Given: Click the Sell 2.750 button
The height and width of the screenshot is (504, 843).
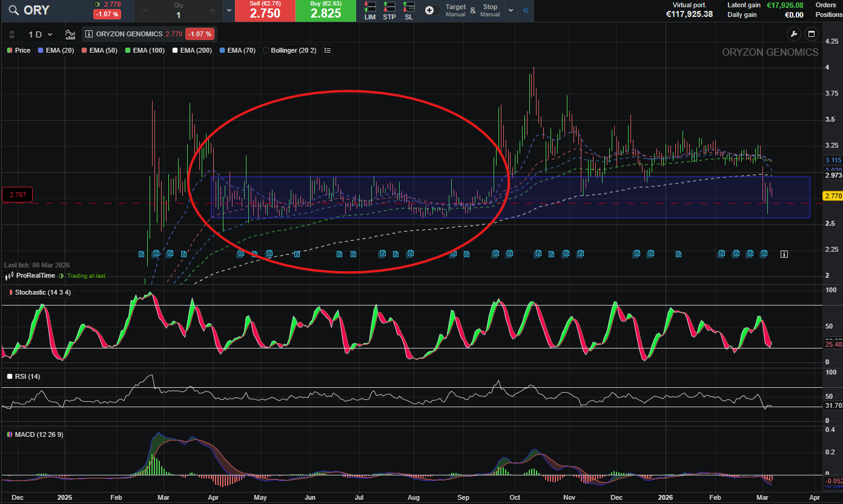Looking at the screenshot, I should 265,10.
